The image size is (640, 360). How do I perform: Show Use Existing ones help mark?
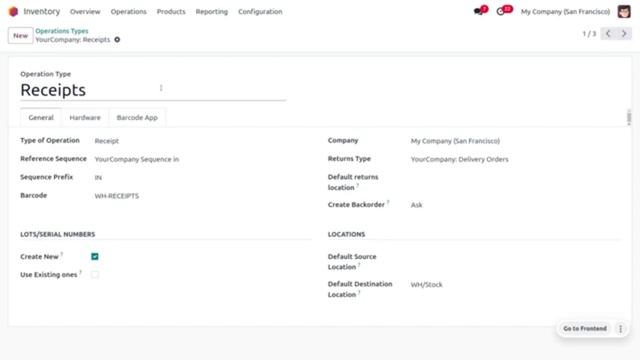tap(80, 272)
